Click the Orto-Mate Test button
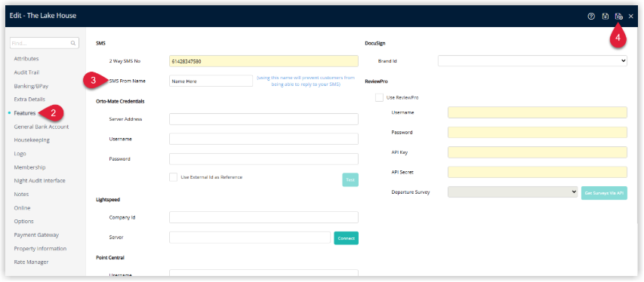 tap(350, 179)
